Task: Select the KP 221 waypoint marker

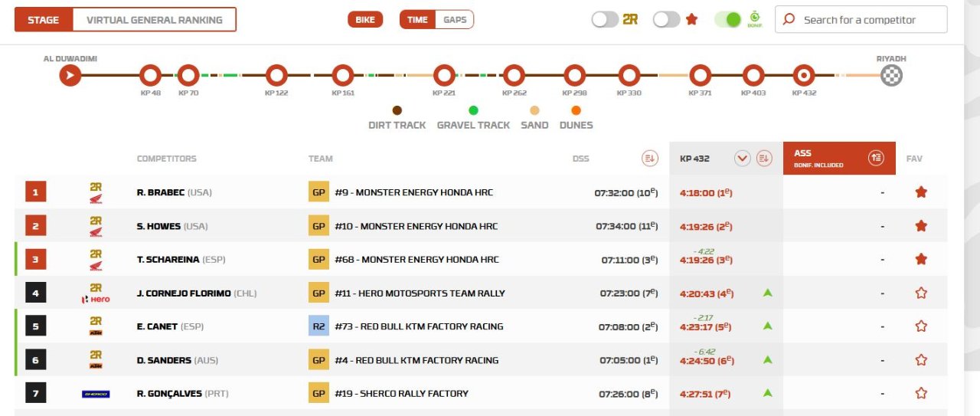Action: (444, 75)
